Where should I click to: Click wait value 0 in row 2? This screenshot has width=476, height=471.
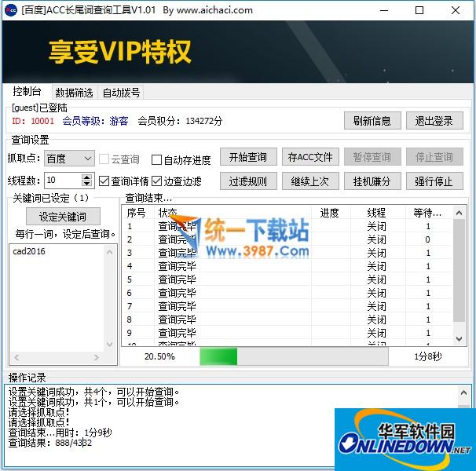point(428,239)
